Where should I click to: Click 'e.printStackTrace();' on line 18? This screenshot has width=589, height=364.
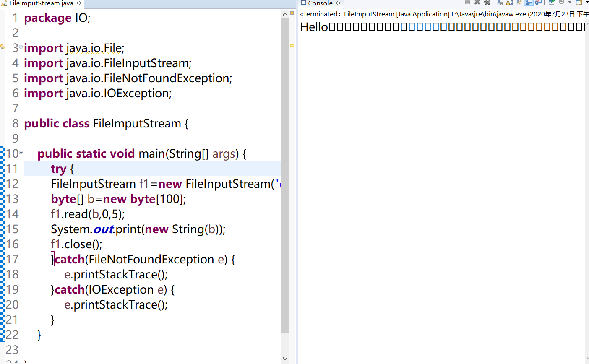[116, 275]
